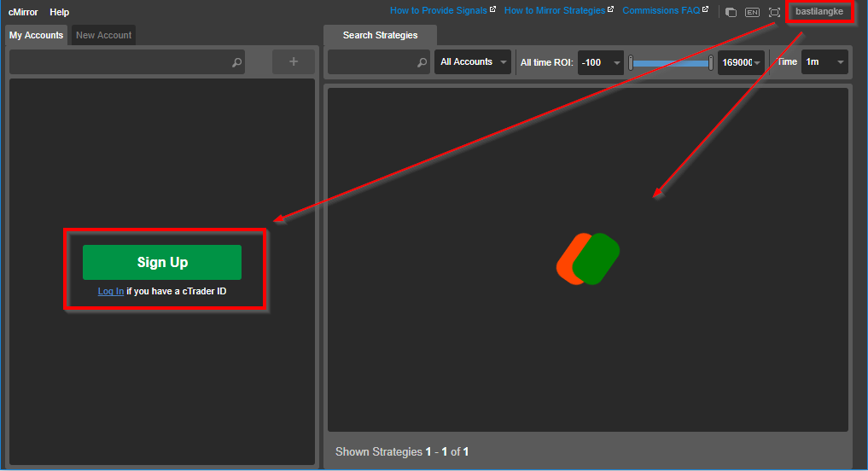868x471 pixels.
Task: Click the right ROI slider handle
Action: [711, 63]
